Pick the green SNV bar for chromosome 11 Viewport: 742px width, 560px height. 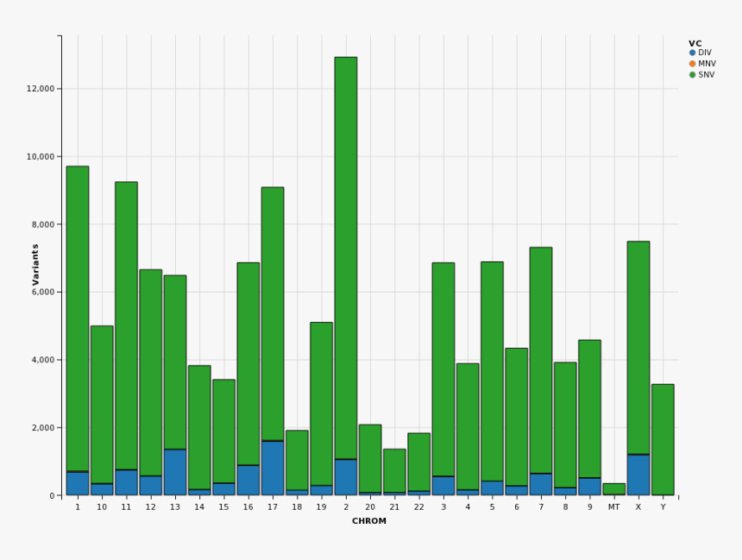(126, 325)
